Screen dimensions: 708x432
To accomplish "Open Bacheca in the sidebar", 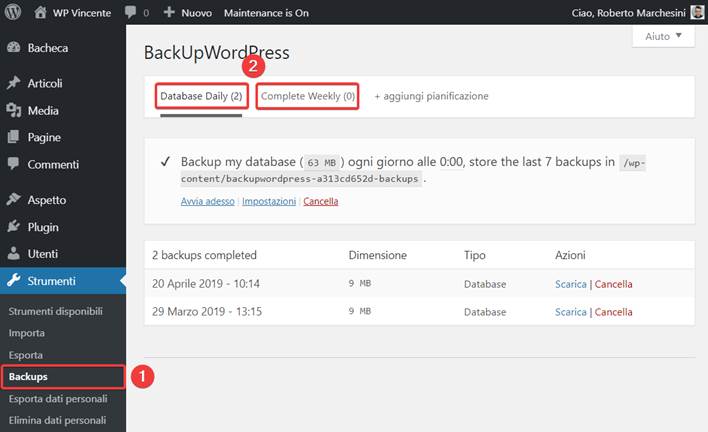I will tap(48, 48).
